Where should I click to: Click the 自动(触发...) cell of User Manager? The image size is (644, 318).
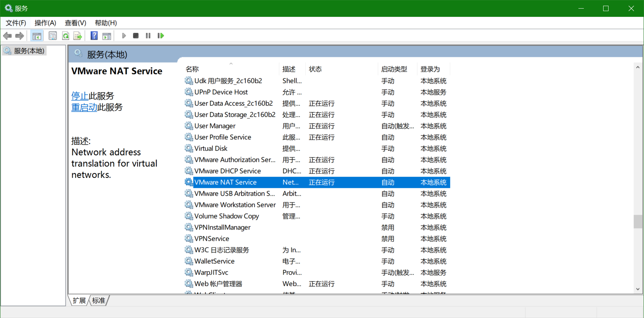click(398, 126)
